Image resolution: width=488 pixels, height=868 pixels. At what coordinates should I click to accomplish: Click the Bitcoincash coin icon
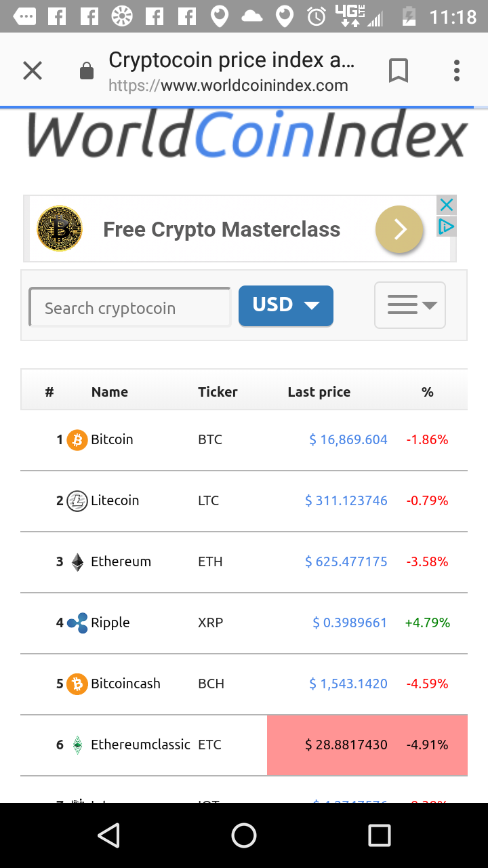(x=76, y=684)
